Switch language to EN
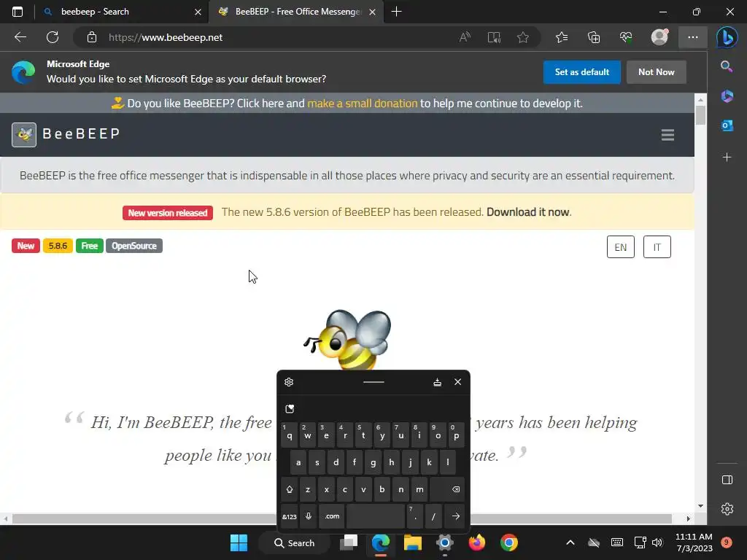 621,246
